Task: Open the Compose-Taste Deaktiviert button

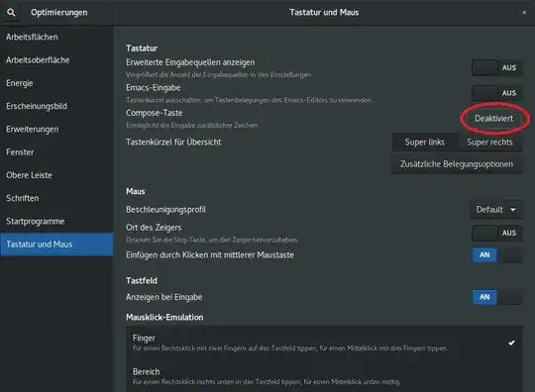Action: coord(493,118)
